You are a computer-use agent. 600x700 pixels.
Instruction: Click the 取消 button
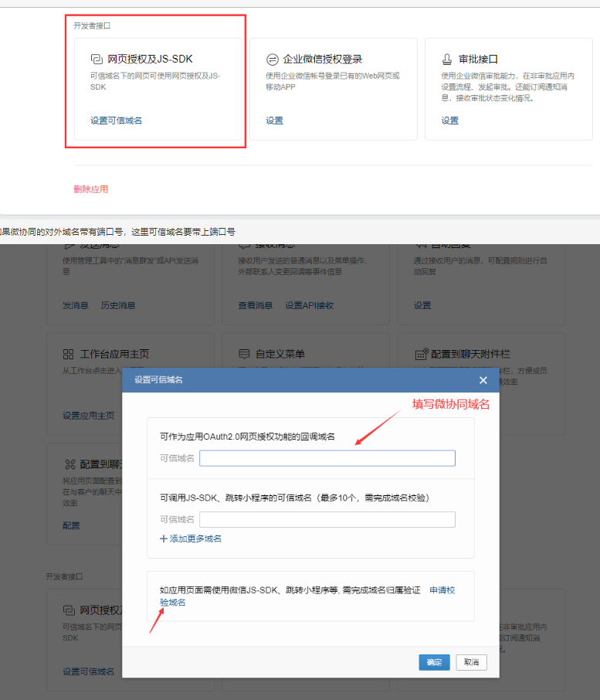(x=471, y=662)
